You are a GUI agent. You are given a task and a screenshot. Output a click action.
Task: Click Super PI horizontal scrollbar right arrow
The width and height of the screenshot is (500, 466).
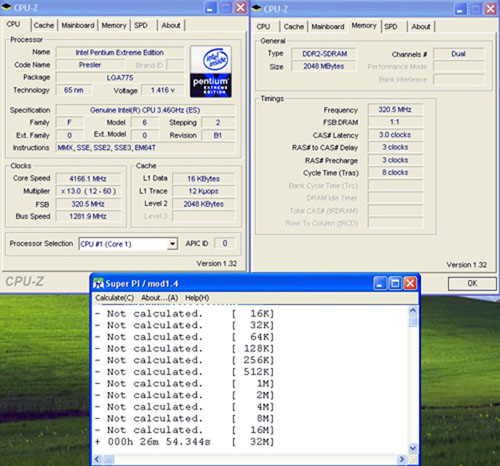402,459
